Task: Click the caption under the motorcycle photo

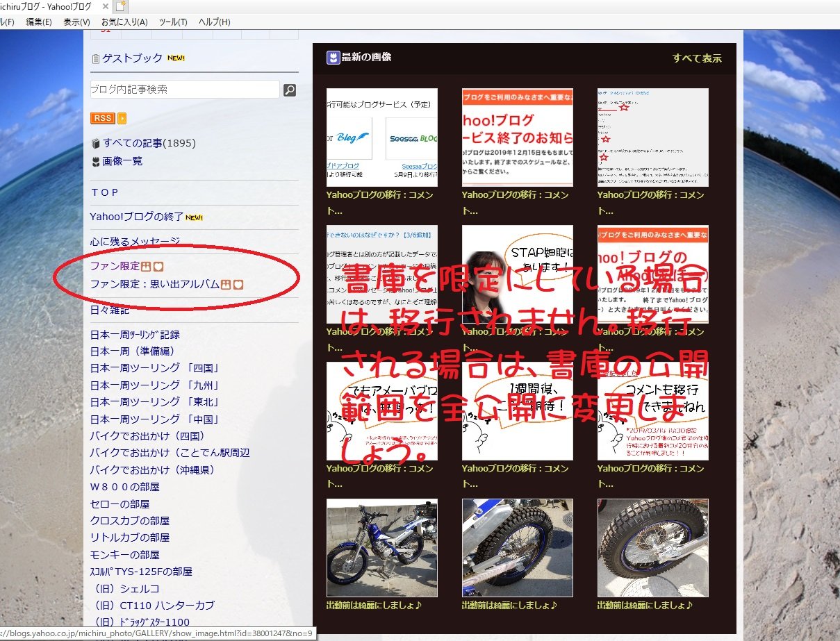Action: point(374,605)
